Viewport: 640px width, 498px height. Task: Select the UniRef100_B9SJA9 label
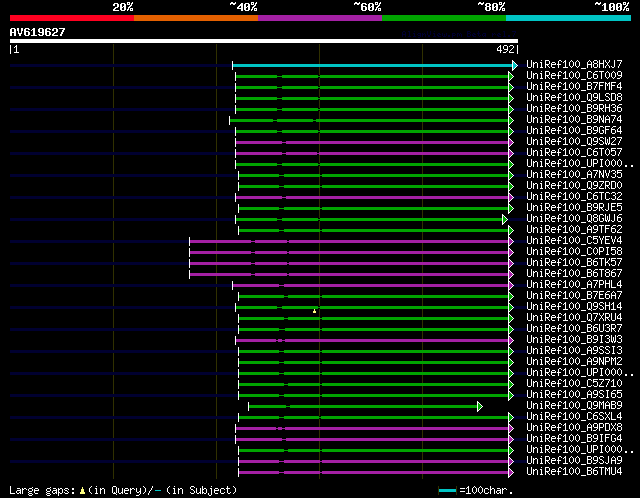pyautogui.click(x=574, y=461)
